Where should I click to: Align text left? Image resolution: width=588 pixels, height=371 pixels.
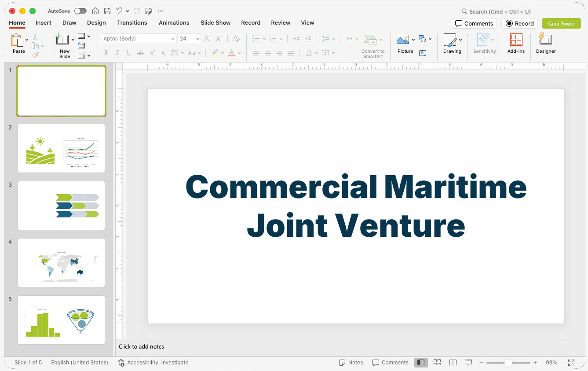point(256,53)
